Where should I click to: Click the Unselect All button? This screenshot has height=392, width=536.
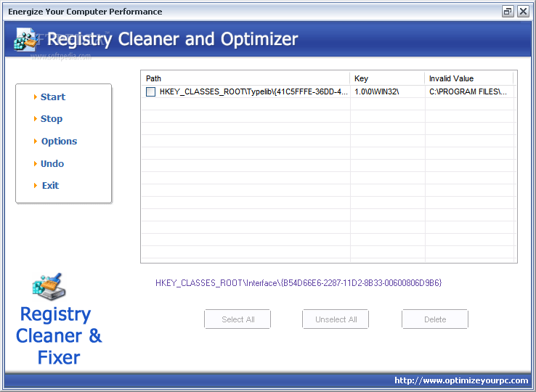(x=336, y=319)
